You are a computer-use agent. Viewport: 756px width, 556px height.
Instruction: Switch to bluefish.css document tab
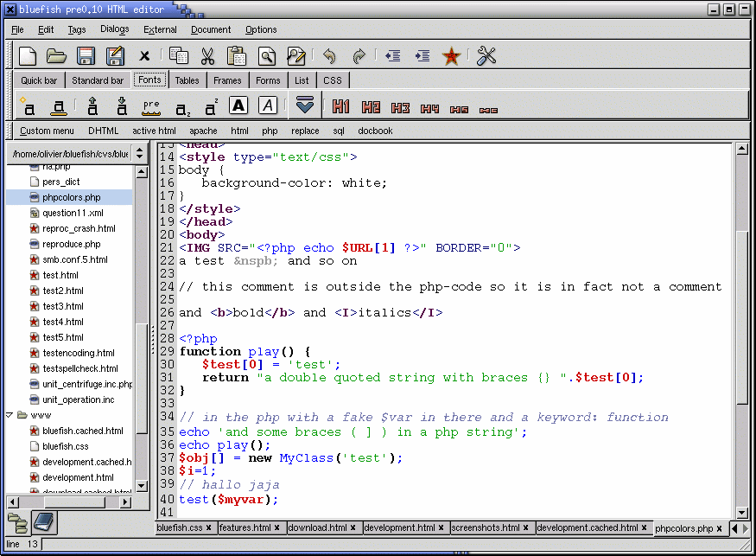(180, 528)
